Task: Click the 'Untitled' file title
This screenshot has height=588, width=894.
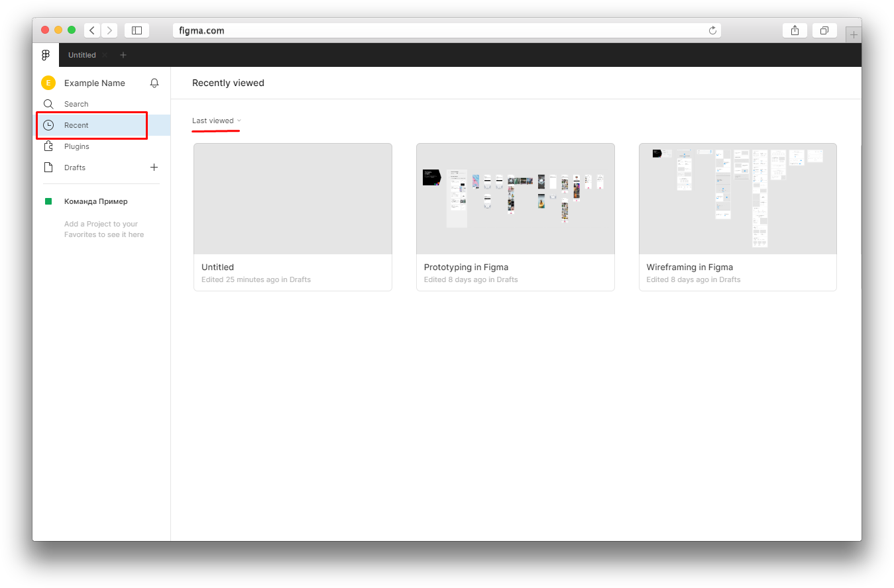Action: tap(217, 268)
